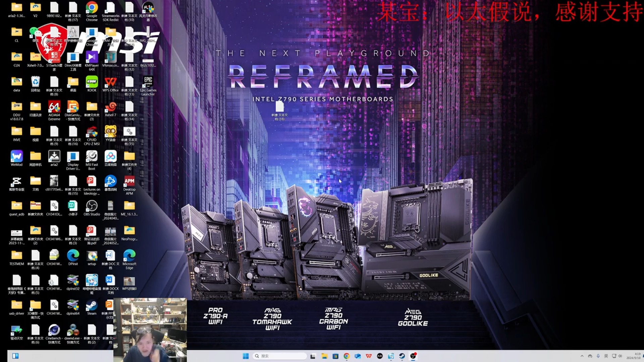The image size is (644, 362).
Task: Select the INVE folder icon
Action: point(16,133)
